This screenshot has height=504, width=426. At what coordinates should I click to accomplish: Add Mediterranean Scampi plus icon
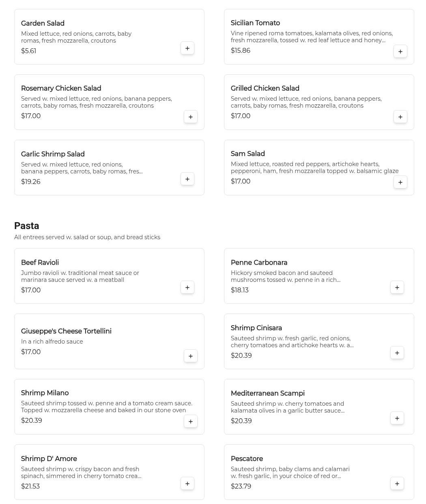pyautogui.click(x=397, y=418)
